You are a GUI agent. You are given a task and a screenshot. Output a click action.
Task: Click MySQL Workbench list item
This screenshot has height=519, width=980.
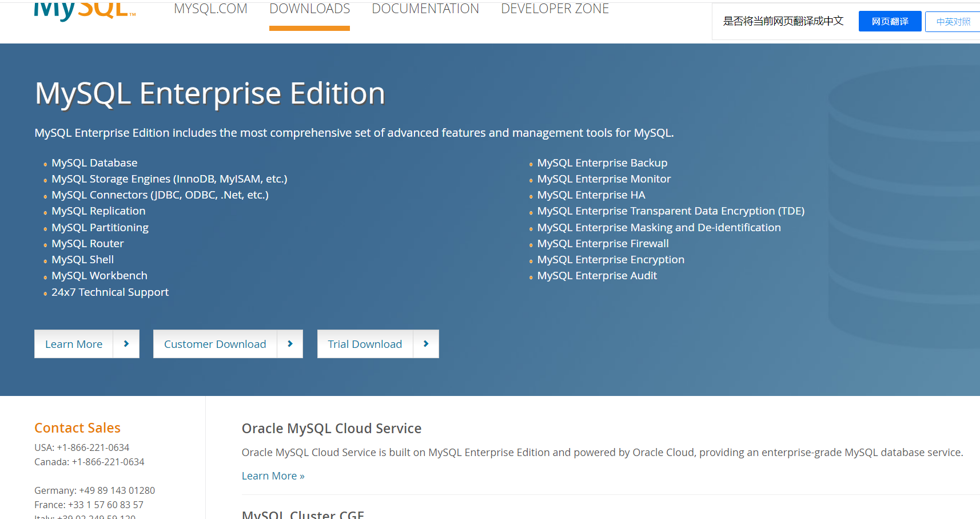tap(99, 275)
